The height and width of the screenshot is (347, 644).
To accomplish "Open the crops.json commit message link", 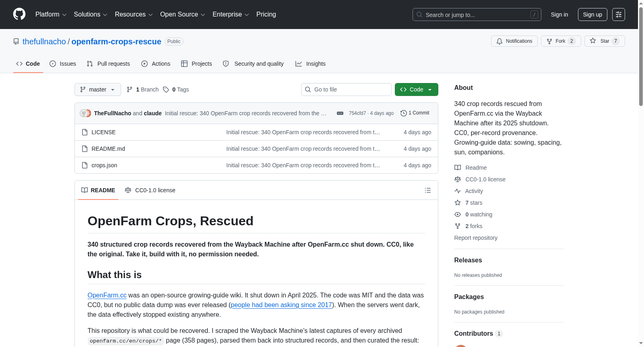I will [x=303, y=165].
